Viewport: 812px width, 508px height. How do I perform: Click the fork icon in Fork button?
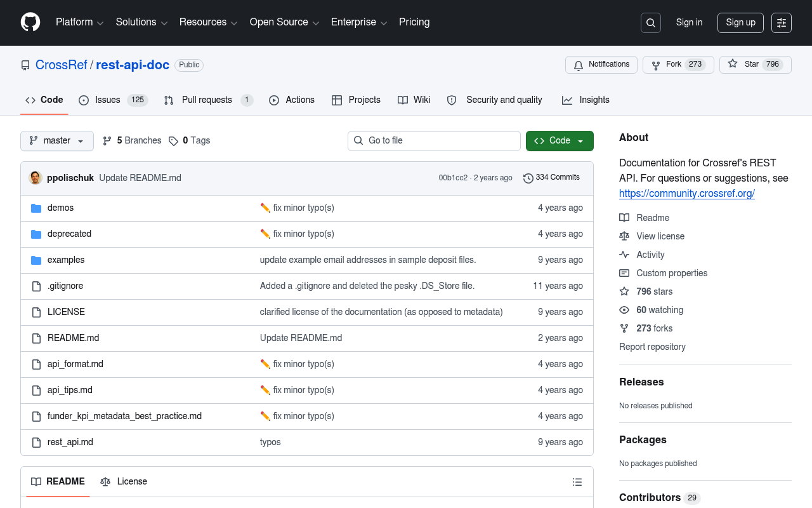656,65
